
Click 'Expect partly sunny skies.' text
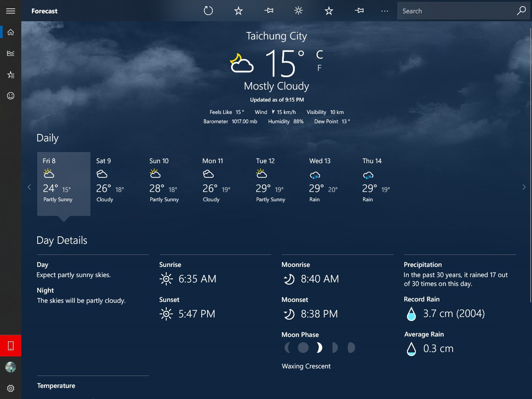pos(74,275)
